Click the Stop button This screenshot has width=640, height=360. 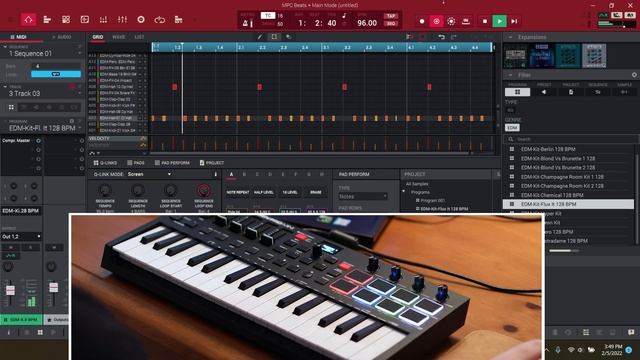coord(484,21)
